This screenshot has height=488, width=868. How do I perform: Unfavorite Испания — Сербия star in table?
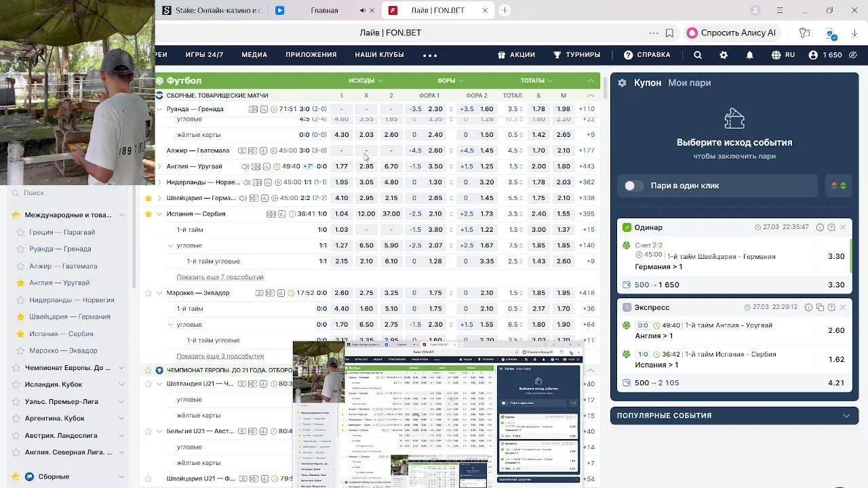click(x=149, y=214)
